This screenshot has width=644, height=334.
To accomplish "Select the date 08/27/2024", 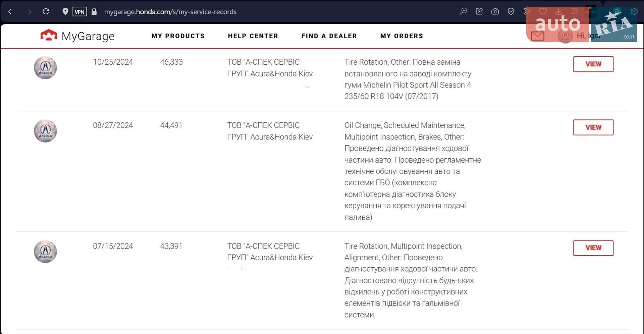I will pyautogui.click(x=113, y=125).
